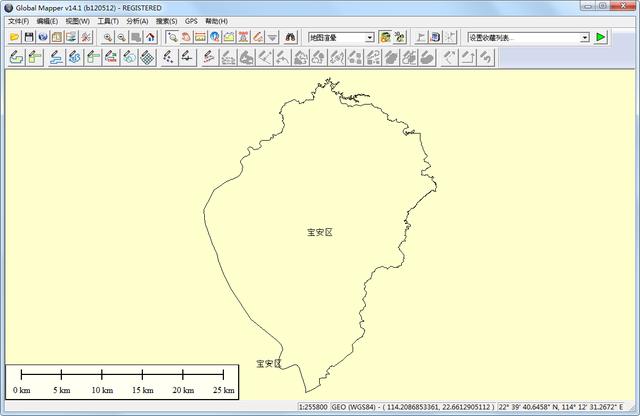640x416 pixels.
Task: Open the 帮助(H) menu
Action: click(x=216, y=20)
